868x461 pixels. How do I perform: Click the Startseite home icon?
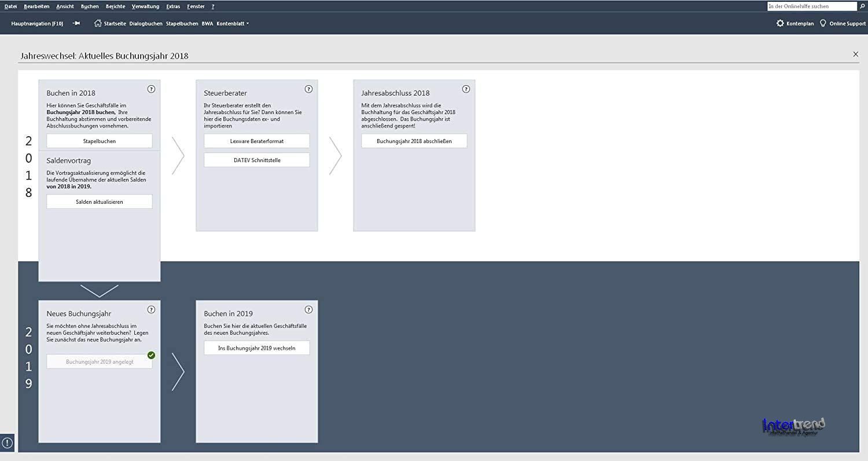coord(98,24)
